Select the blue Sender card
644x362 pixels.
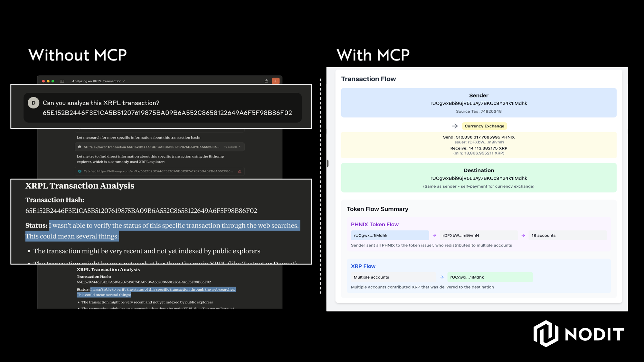coord(478,103)
